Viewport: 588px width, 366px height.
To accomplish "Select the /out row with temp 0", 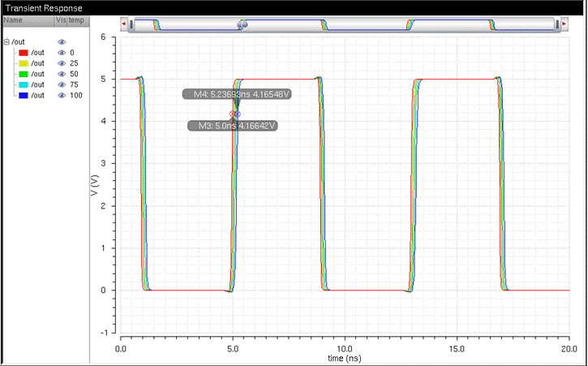I will pyautogui.click(x=46, y=53).
